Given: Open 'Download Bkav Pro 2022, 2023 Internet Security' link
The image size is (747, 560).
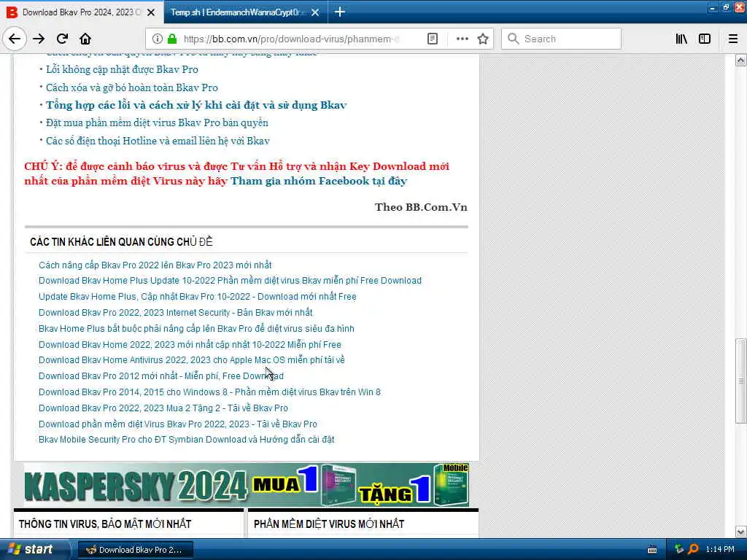Looking at the screenshot, I should click(176, 313).
